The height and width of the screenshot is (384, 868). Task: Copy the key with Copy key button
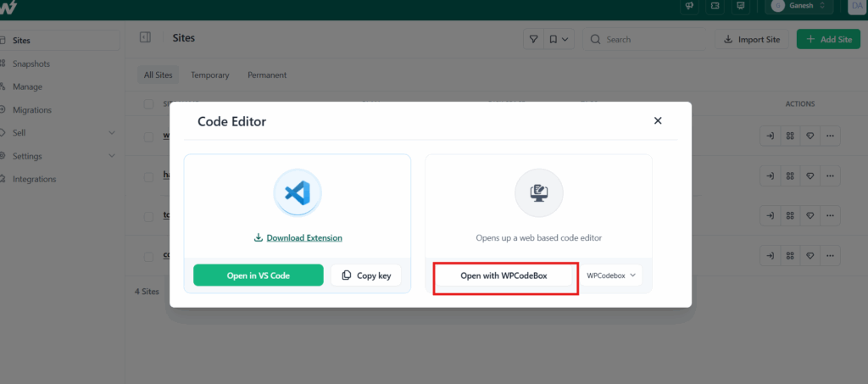coord(366,275)
